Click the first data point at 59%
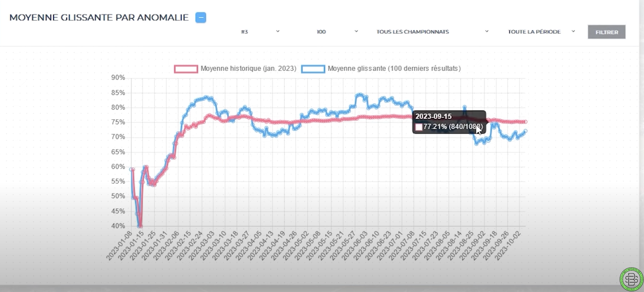This screenshot has width=644, height=292. point(131,169)
